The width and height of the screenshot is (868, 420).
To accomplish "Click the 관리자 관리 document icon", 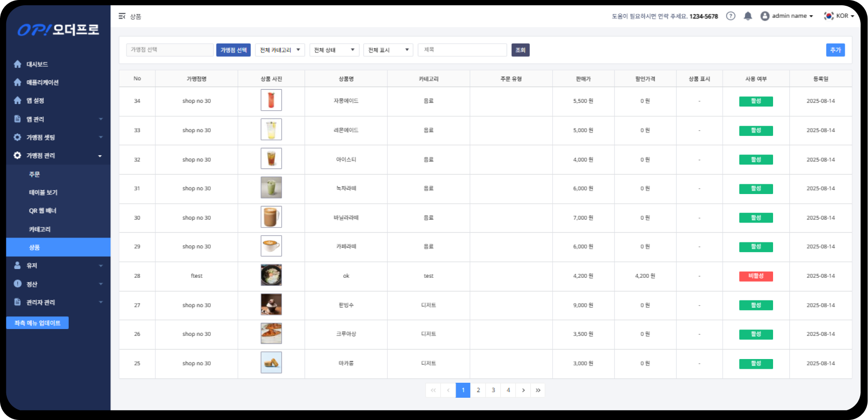I will (17, 302).
